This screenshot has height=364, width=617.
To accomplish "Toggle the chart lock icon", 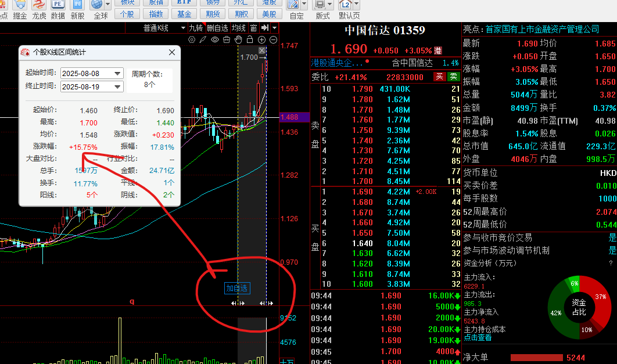I will [249, 39].
